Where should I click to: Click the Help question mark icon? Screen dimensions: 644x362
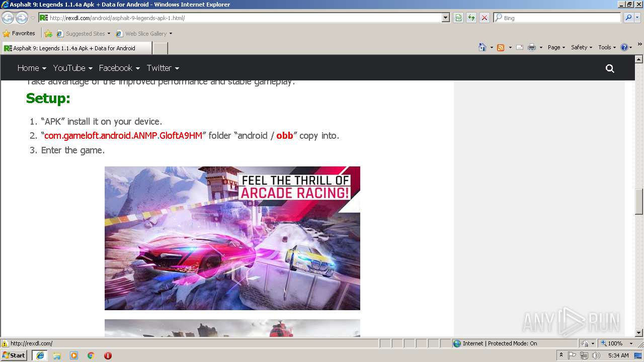[x=624, y=47]
